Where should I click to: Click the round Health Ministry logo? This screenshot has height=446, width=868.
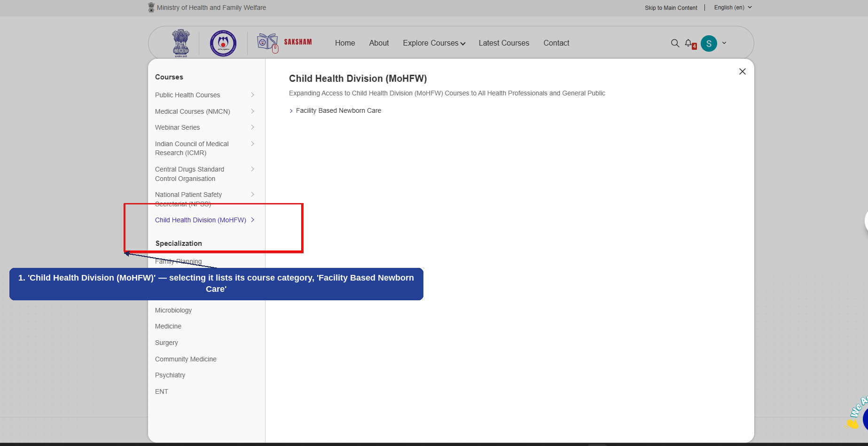tap(223, 43)
